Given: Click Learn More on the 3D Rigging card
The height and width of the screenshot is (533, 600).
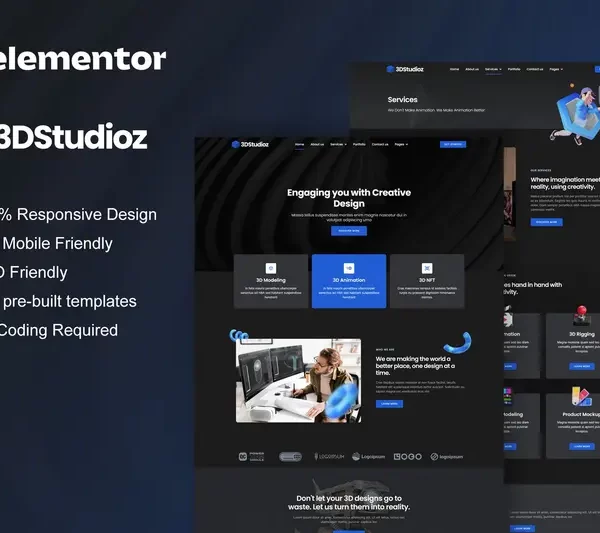Looking at the screenshot, I should pyautogui.click(x=582, y=366).
